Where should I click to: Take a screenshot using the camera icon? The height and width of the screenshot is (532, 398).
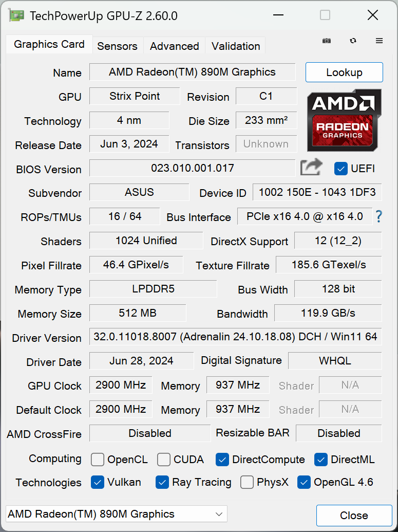tap(327, 41)
